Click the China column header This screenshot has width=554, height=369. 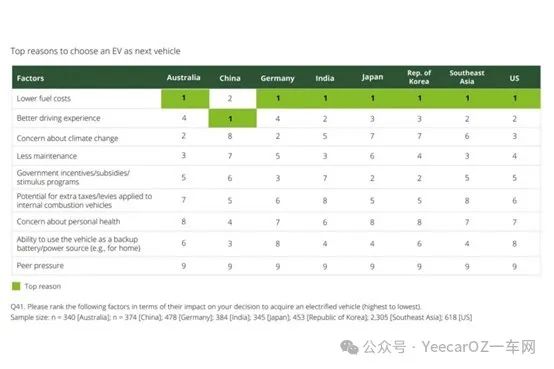230,78
